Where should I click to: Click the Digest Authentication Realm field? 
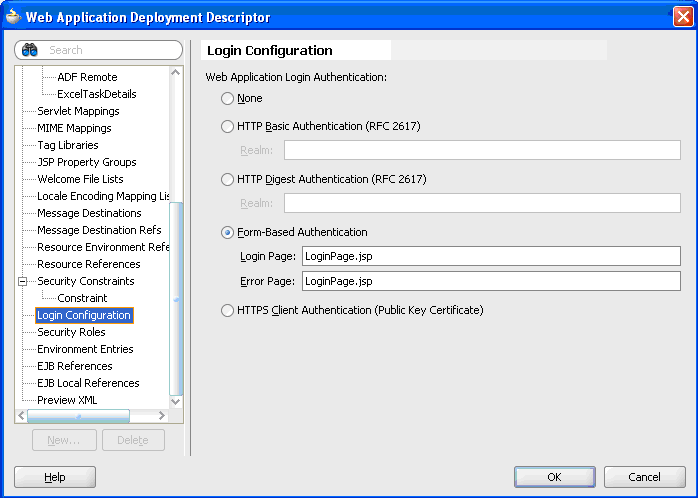coord(482,203)
